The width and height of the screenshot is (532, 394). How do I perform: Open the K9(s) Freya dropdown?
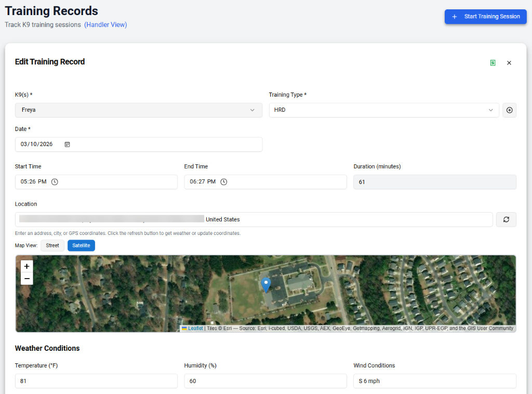[x=138, y=110]
